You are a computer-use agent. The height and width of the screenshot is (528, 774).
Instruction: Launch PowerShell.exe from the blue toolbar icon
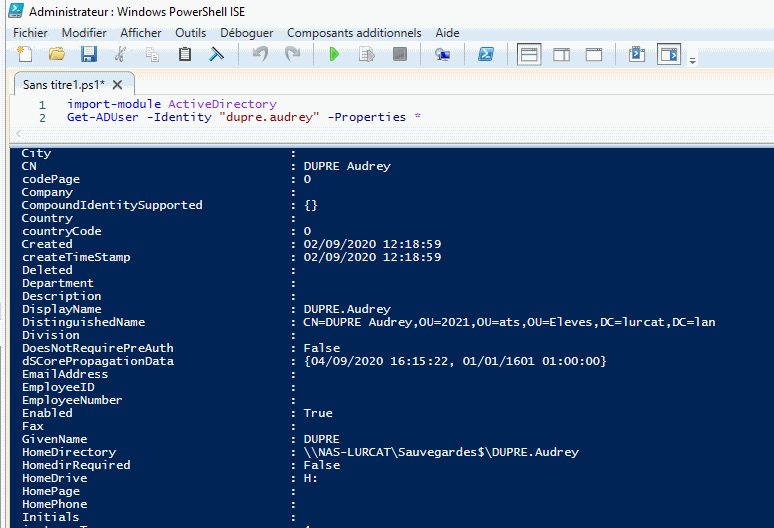[x=485, y=54]
